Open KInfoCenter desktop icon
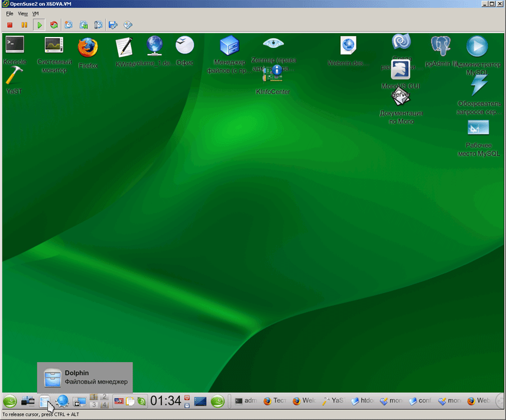The image size is (506, 420). click(273, 80)
